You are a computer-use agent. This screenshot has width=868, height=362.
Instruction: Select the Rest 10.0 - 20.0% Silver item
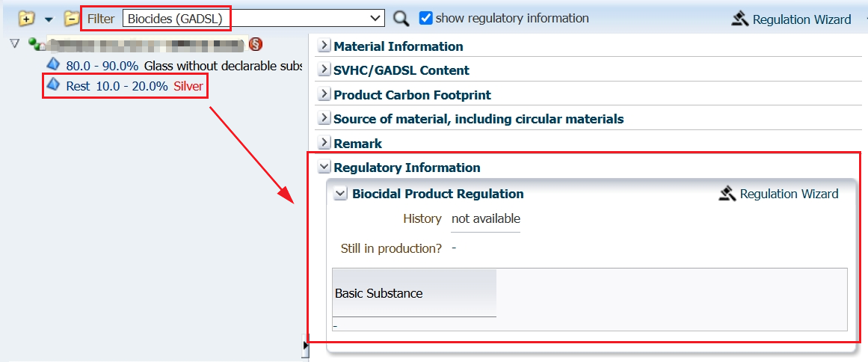[134, 86]
